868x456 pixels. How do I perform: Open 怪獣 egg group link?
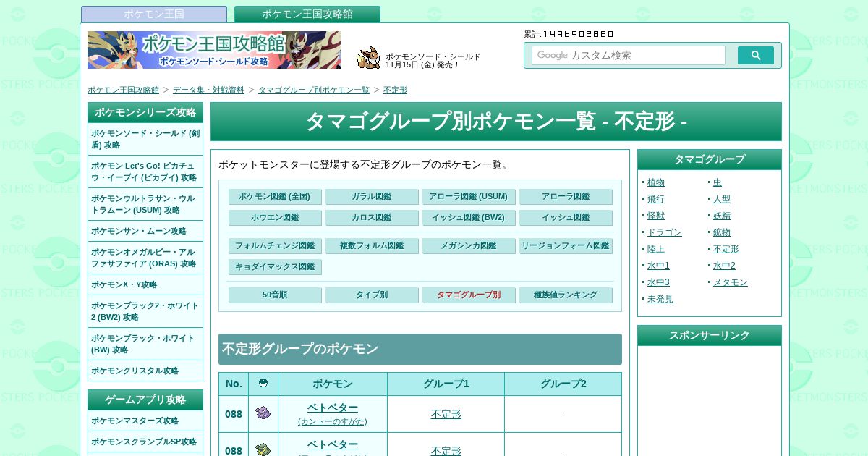coord(656,216)
